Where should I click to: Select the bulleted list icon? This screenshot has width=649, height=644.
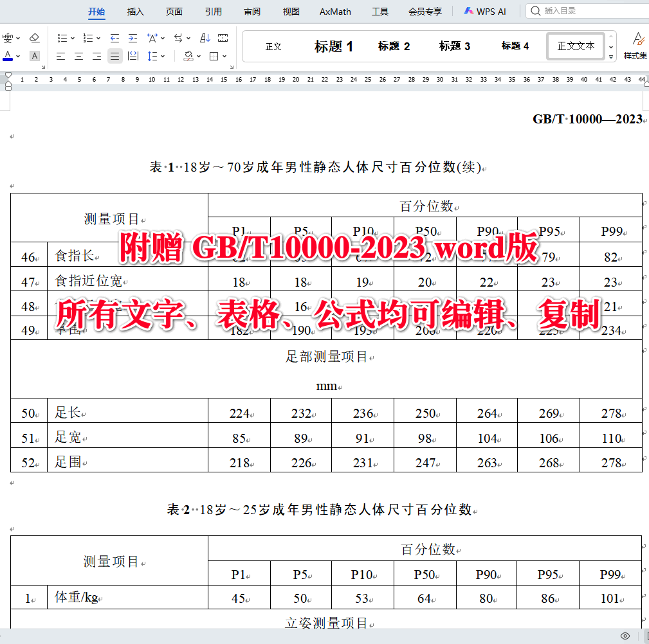click(x=62, y=38)
